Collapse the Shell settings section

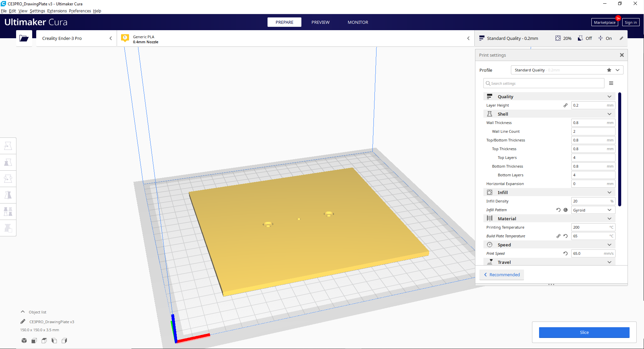coord(549,114)
